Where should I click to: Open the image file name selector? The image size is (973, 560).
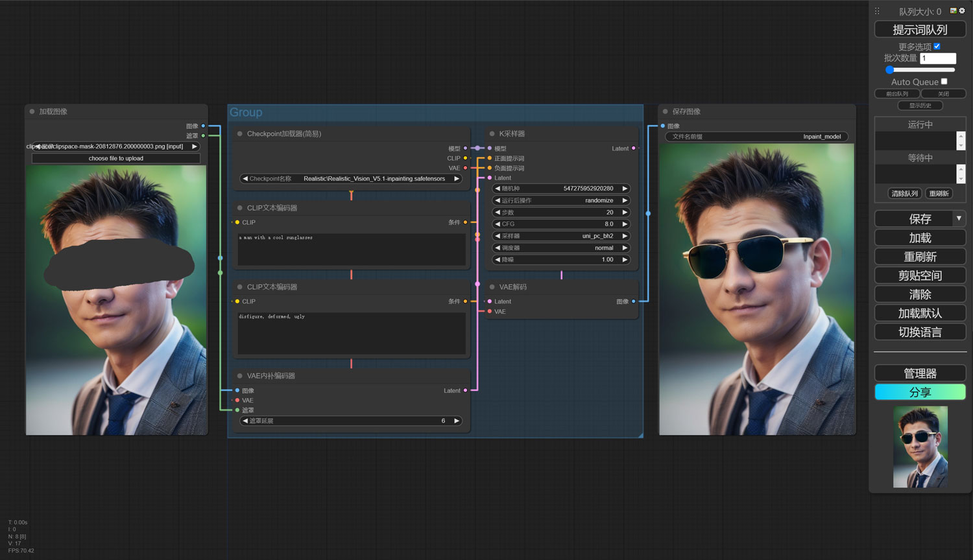point(116,146)
